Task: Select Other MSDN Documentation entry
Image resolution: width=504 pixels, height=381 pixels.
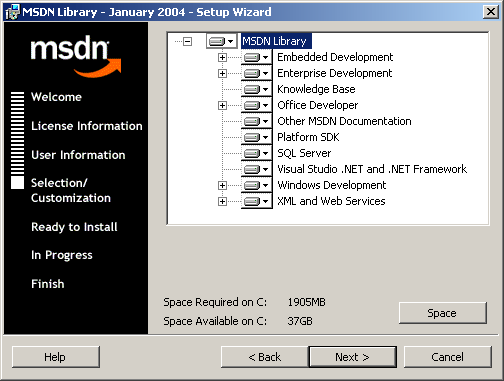Action: click(344, 121)
